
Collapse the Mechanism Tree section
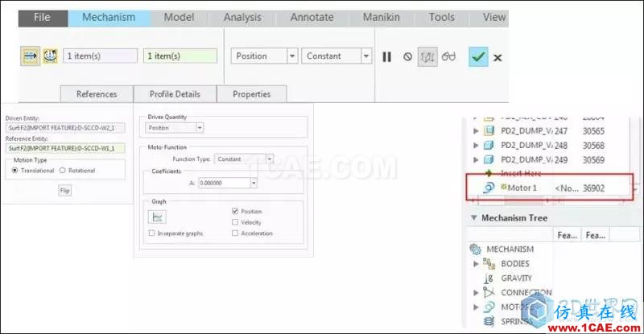coord(473,218)
